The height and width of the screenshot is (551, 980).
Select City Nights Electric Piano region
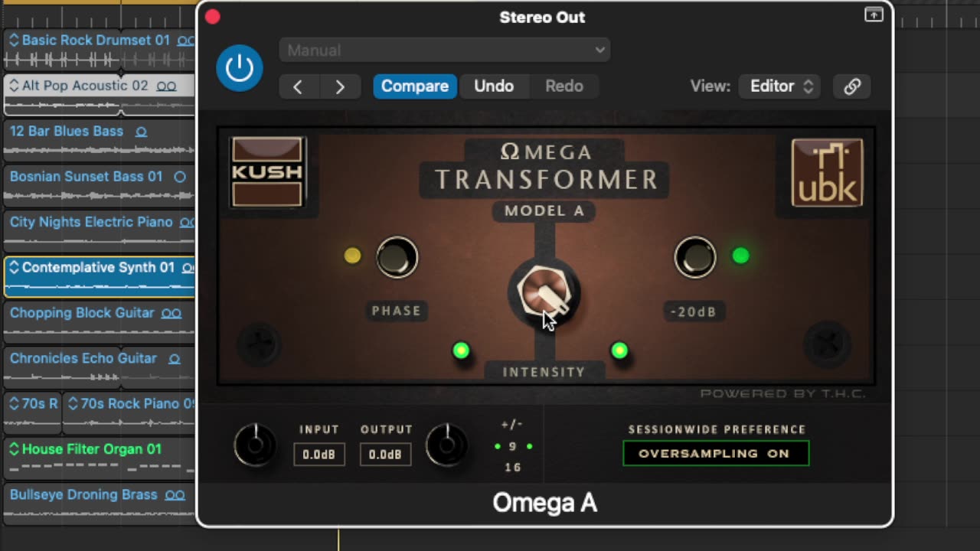pyautogui.click(x=100, y=231)
